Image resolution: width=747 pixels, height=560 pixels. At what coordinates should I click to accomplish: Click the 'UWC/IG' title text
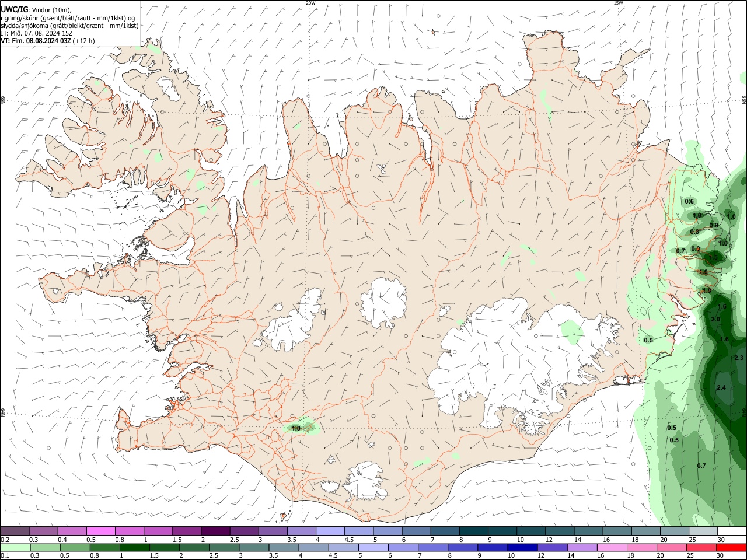14,10
